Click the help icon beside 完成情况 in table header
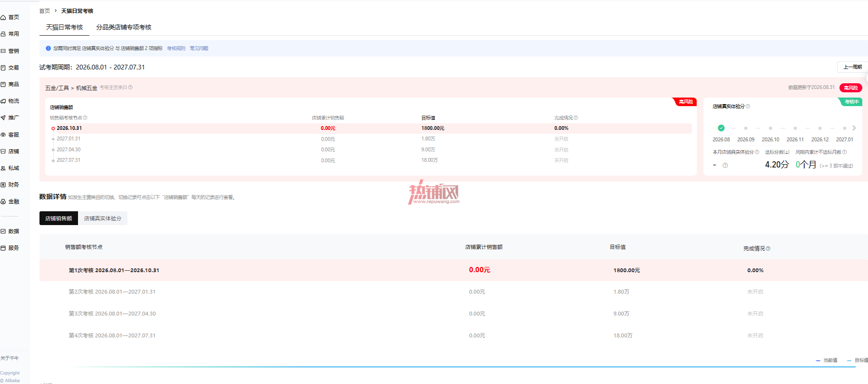Image resolution: width=868 pixels, height=384 pixels. pyautogui.click(x=768, y=248)
